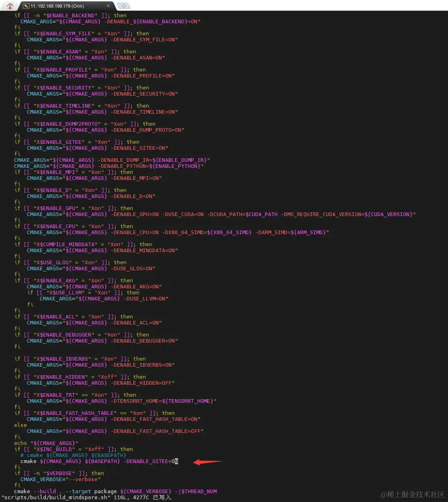Click the line with -DUSE_GLOG=ON
The image size is (448, 502).
point(91,269)
